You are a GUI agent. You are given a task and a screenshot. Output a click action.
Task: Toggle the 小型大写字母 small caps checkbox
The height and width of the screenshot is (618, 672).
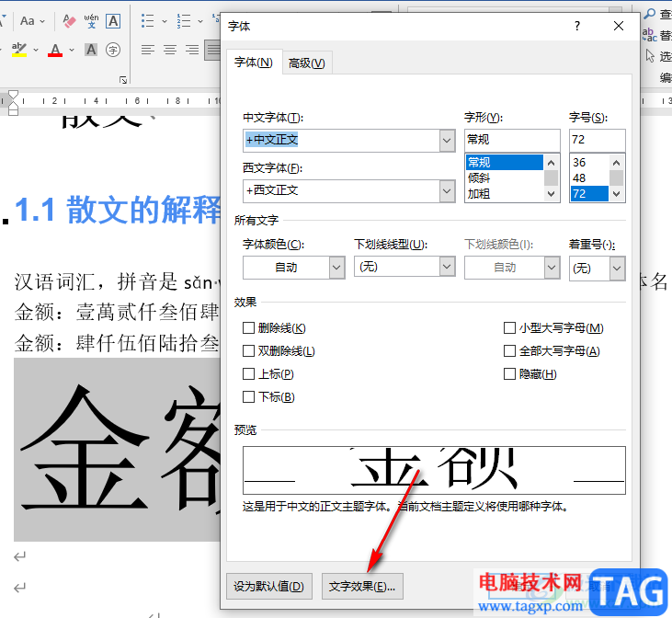[x=509, y=328]
